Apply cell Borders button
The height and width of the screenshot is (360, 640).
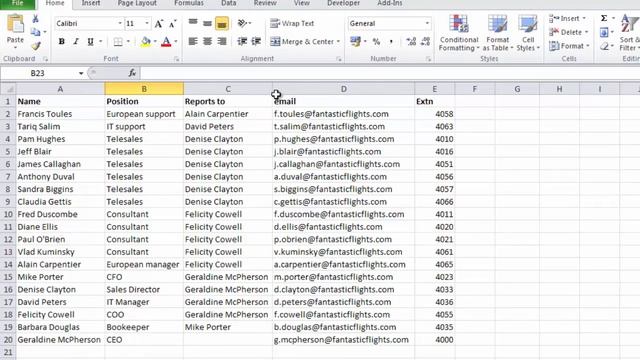click(x=118, y=42)
